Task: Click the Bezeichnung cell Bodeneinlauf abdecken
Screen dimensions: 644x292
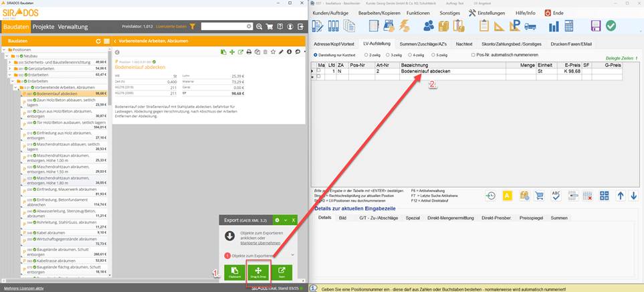Action: point(453,71)
